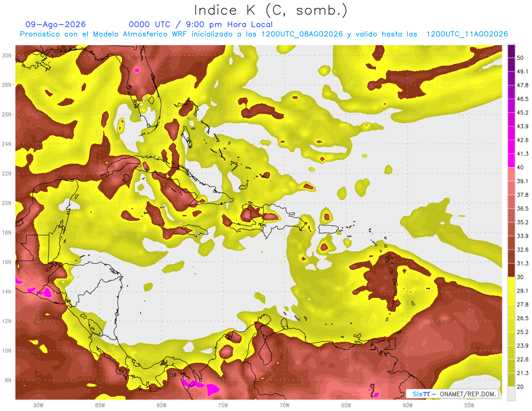The image size is (532, 411).
Task: Pick the magenta colorbar swatch between 40 and 41.3
Action: pyautogui.click(x=511, y=160)
